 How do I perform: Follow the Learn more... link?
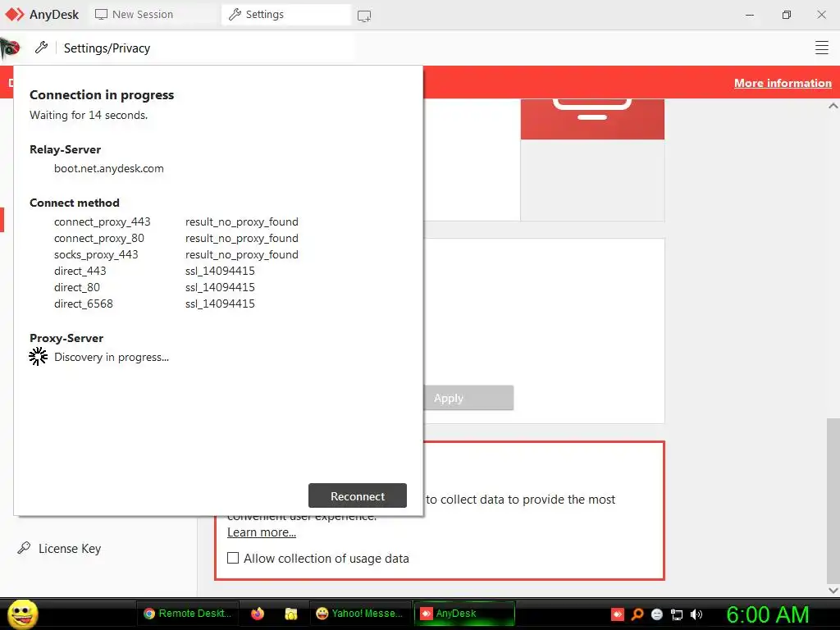point(262,532)
